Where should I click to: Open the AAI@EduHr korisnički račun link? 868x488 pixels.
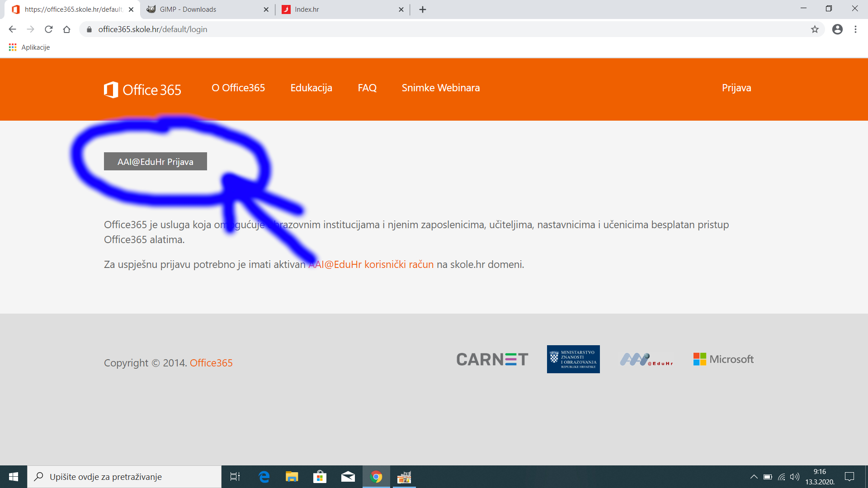(x=371, y=264)
